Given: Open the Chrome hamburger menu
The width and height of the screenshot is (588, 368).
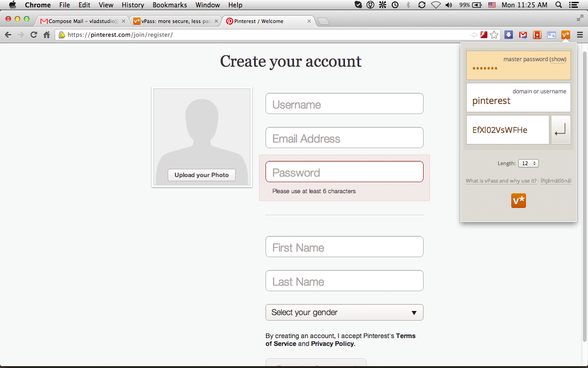Looking at the screenshot, I should pos(580,34).
